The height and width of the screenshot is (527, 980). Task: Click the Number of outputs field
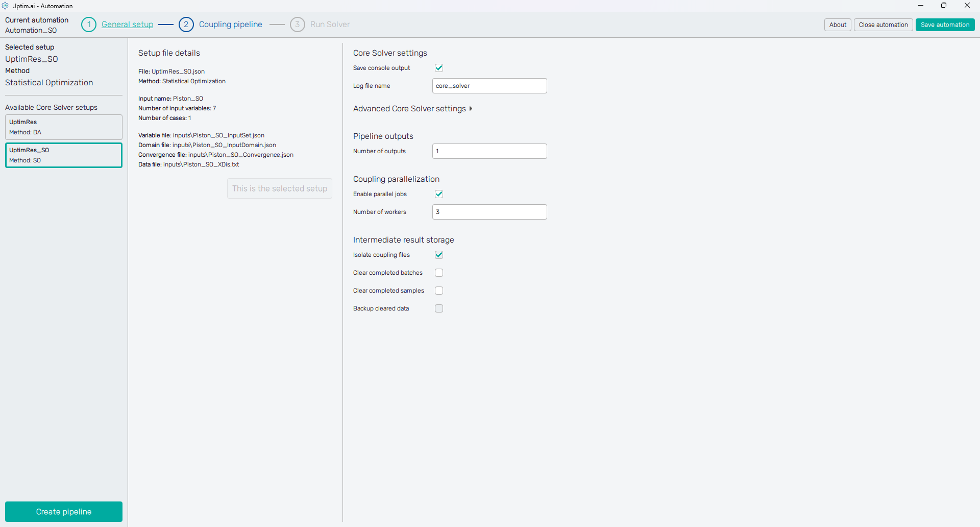(489, 151)
